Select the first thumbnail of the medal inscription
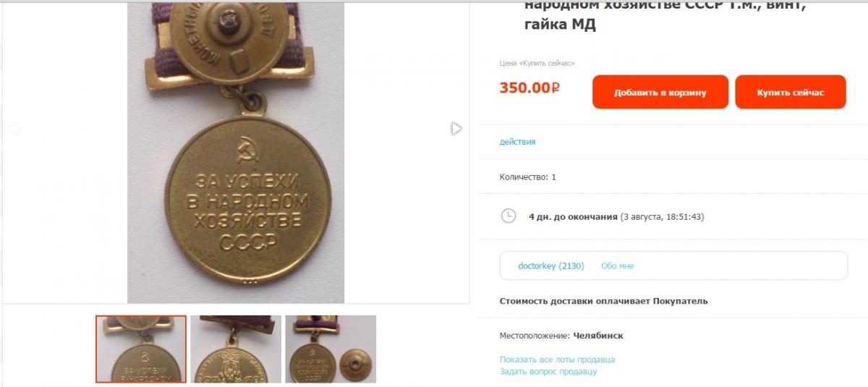The height and width of the screenshot is (387, 868). point(141,349)
